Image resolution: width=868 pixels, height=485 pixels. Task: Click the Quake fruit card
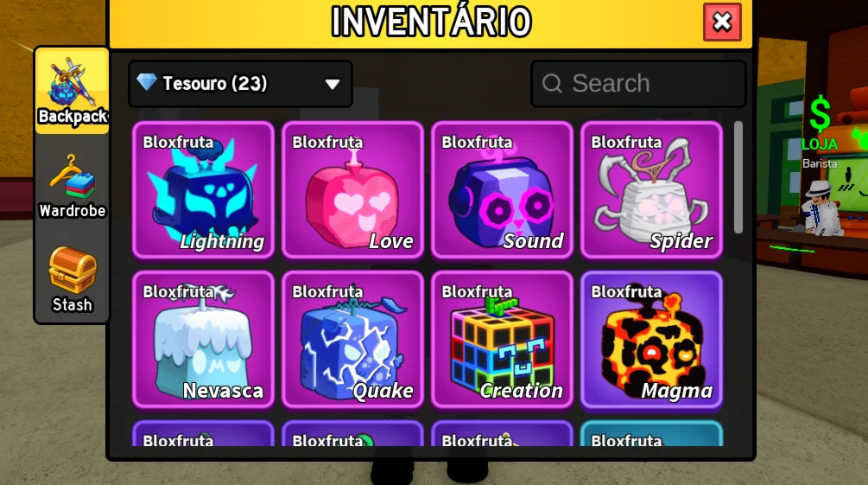tap(352, 340)
